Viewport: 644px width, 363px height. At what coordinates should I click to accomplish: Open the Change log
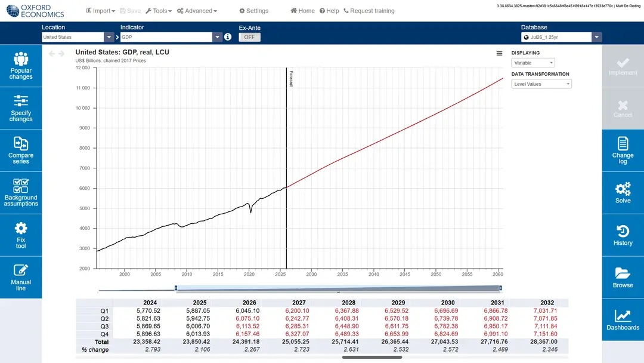(623, 150)
